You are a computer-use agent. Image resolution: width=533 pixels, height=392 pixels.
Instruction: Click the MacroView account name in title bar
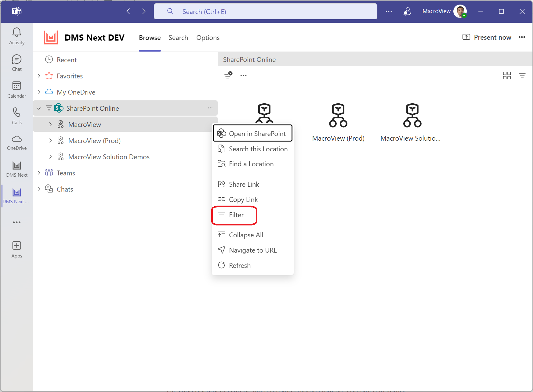(x=436, y=11)
